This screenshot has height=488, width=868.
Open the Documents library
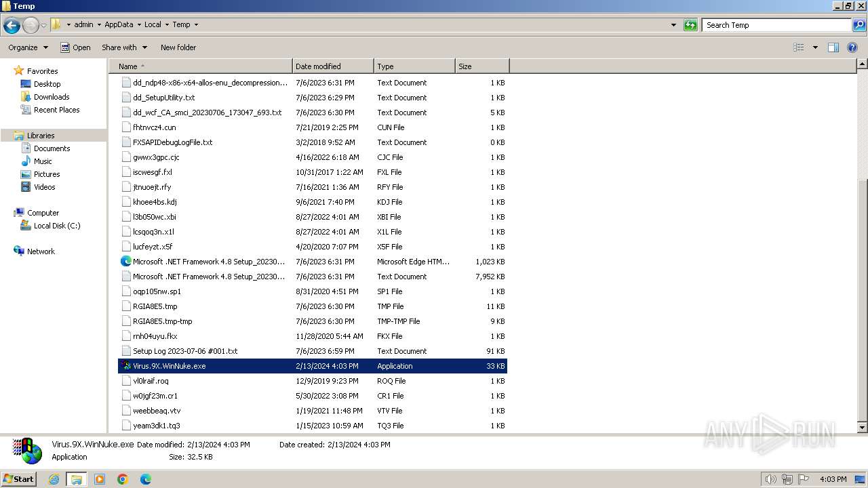tap(52, 148)
